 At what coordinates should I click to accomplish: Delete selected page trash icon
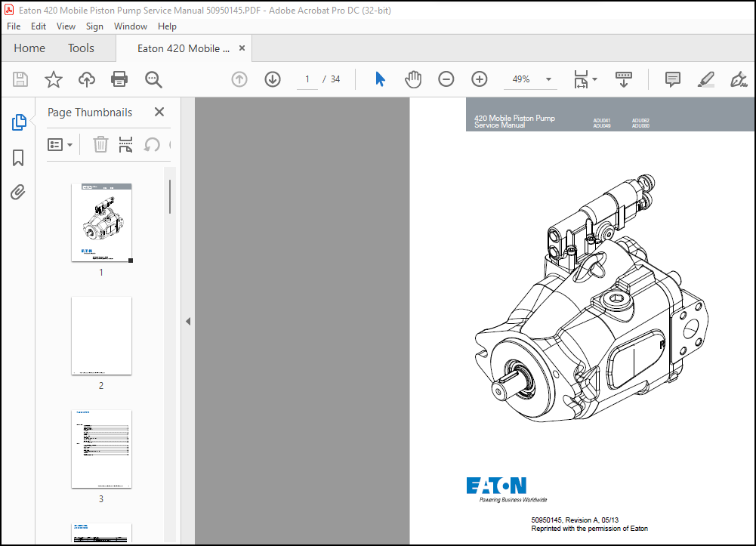click(x=100, y=144)
